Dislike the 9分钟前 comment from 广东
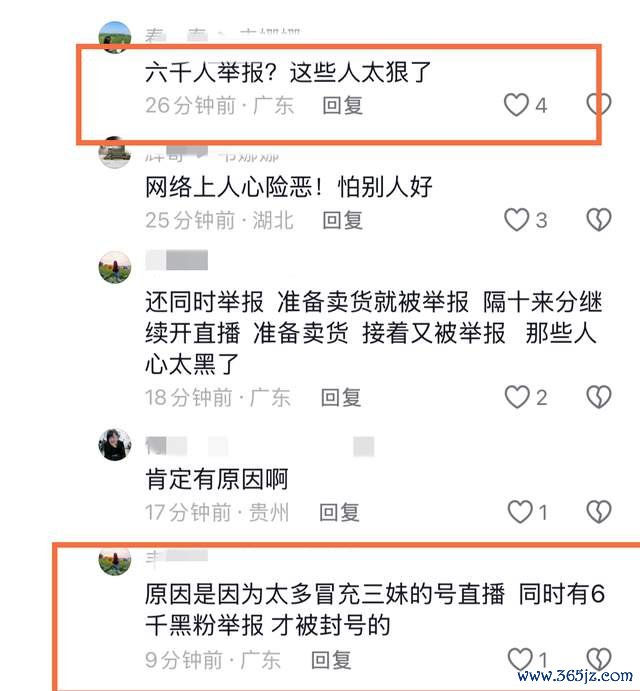 (x=599, y=659)
